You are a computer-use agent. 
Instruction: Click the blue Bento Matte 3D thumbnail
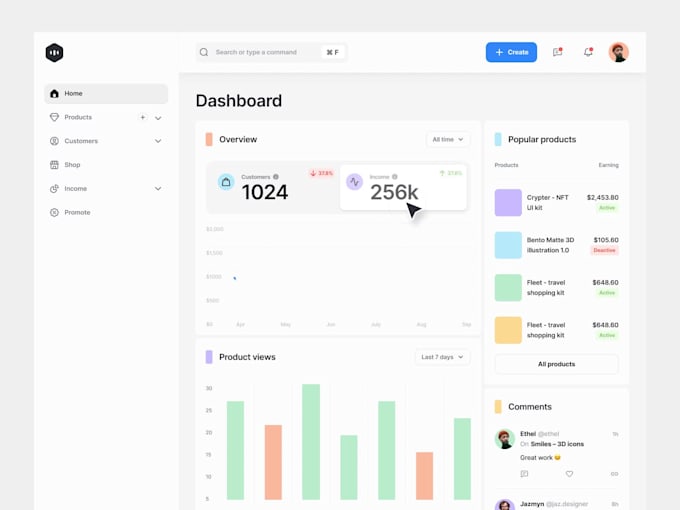(x=508, y=245)
